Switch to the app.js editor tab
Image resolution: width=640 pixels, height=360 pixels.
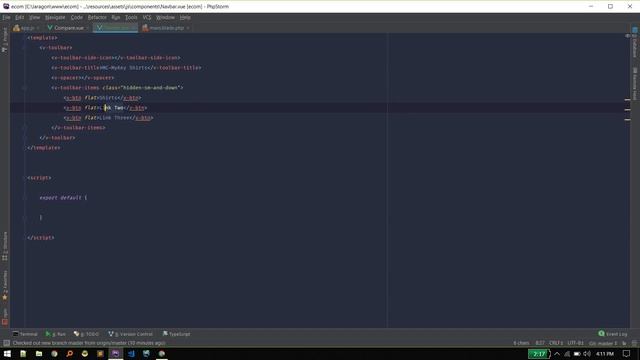(27, 28)
